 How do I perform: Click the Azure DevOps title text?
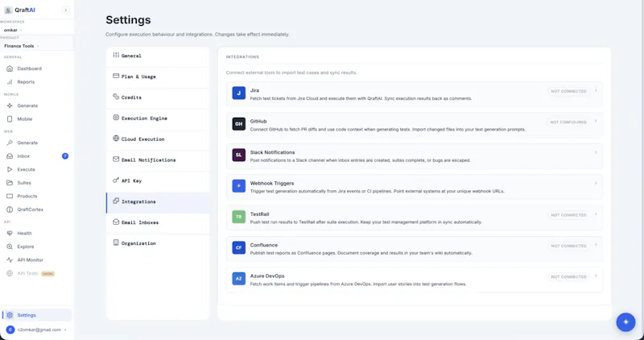pos(267,276)
